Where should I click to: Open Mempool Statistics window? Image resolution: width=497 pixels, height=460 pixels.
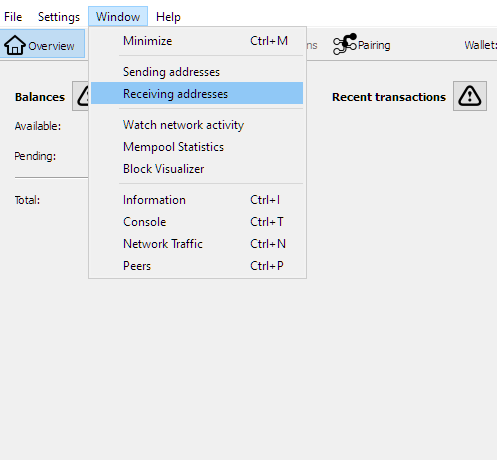tap(197, 147)
